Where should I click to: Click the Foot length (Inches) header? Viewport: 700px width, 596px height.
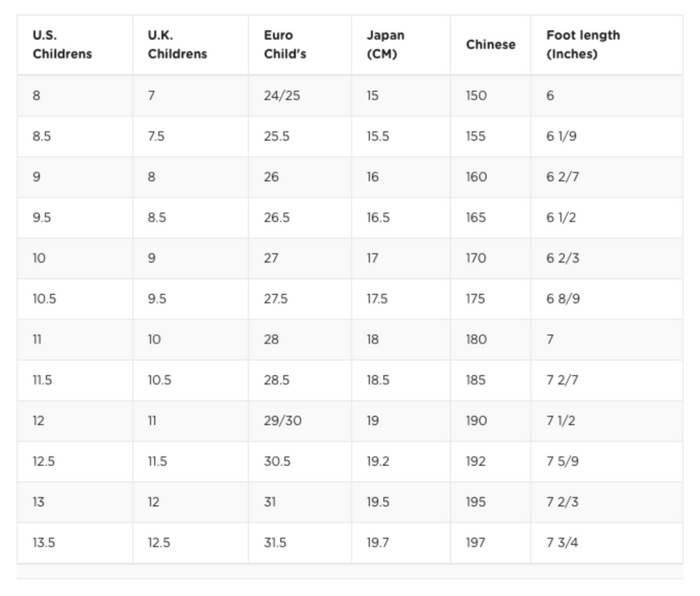tap(607, 45)
